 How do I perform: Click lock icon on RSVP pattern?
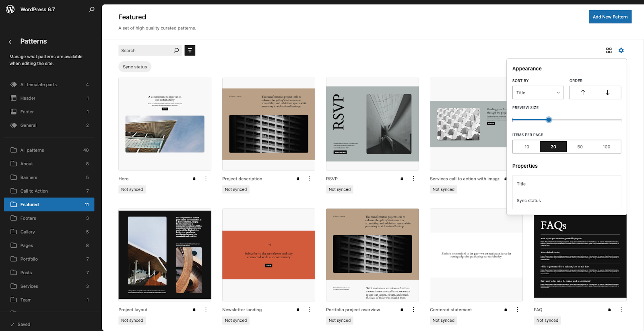[402, 179]
